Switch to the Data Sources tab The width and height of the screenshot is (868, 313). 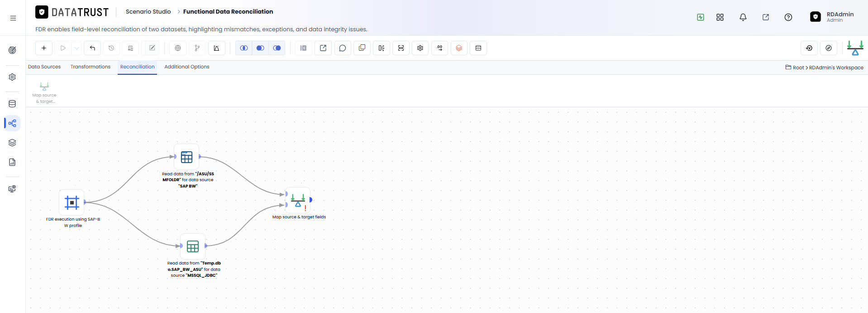[x=44, y=67]
